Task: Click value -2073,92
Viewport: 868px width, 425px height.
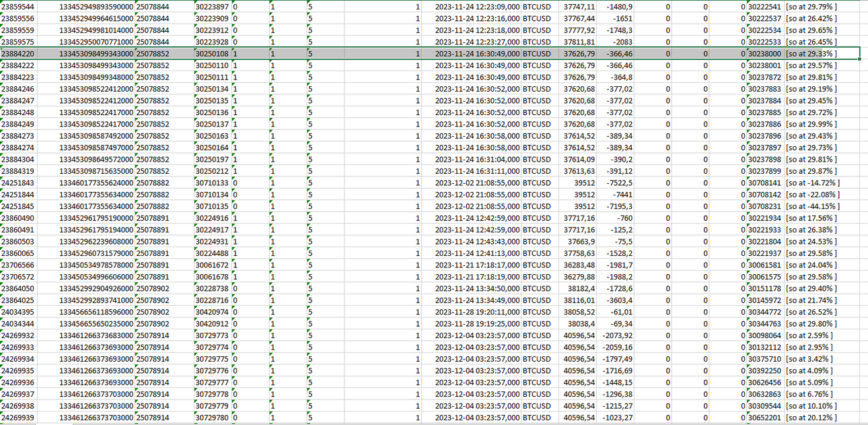Action: (x=615, y=335)
